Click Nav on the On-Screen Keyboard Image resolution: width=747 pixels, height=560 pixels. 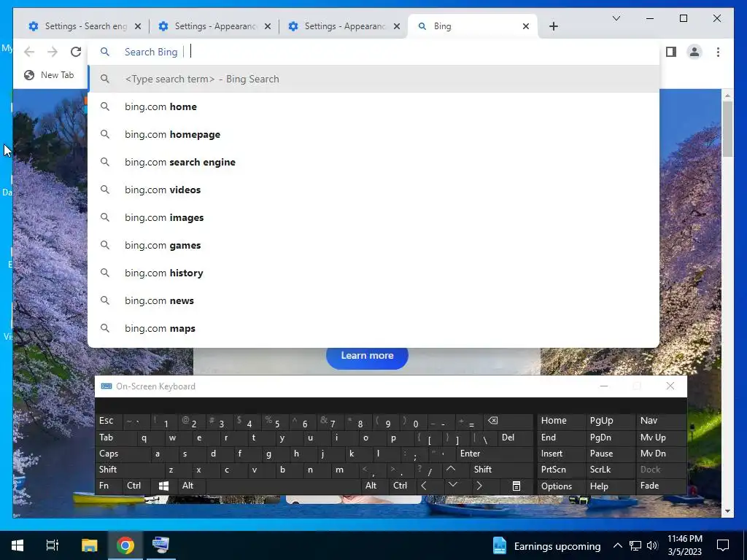click(x=661, y=421)
